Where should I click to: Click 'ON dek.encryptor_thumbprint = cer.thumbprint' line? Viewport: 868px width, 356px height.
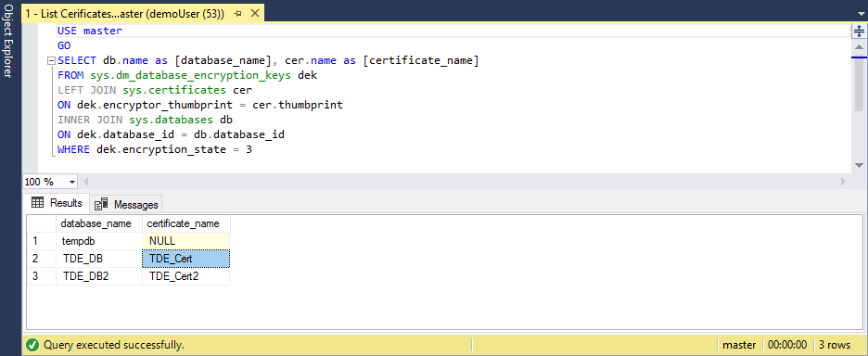click(x=200, y=105)
